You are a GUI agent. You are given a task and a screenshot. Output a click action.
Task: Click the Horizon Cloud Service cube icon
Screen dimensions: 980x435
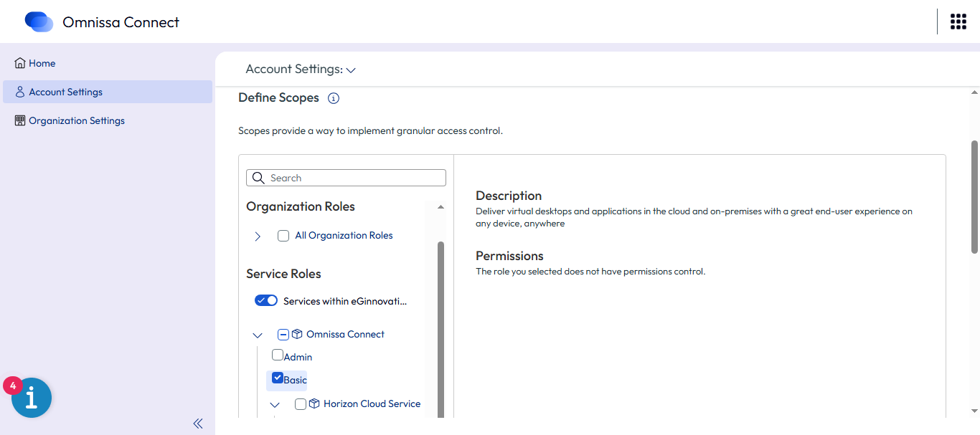pos(314,403)
